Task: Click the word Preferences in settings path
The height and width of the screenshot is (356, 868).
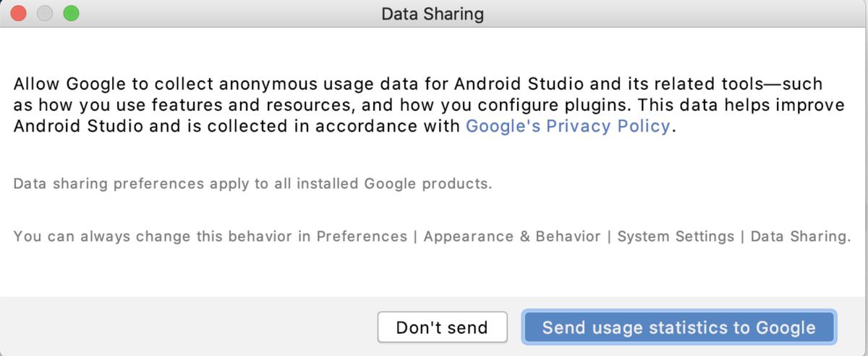Action: (x=362, y=237)
